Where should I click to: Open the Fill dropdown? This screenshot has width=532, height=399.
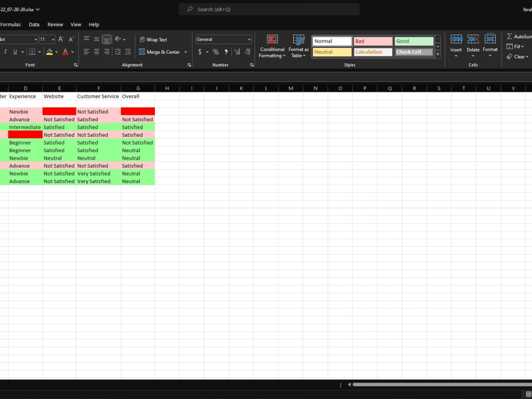(516, 46)
